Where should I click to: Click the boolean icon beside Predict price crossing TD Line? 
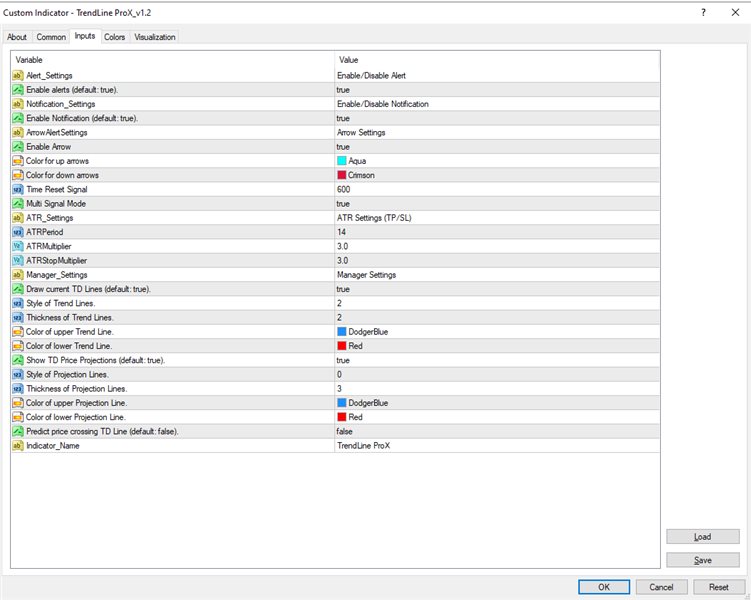pos(18,431)
